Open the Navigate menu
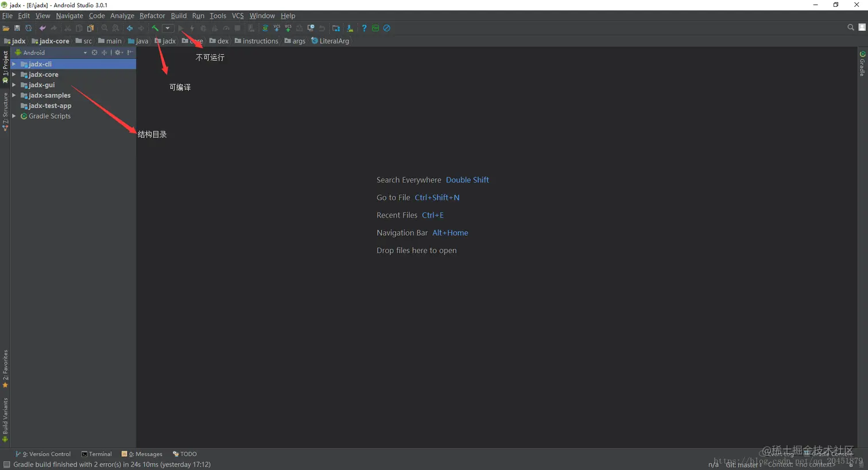This screenshot has width=868, height=470. (69, 15)
